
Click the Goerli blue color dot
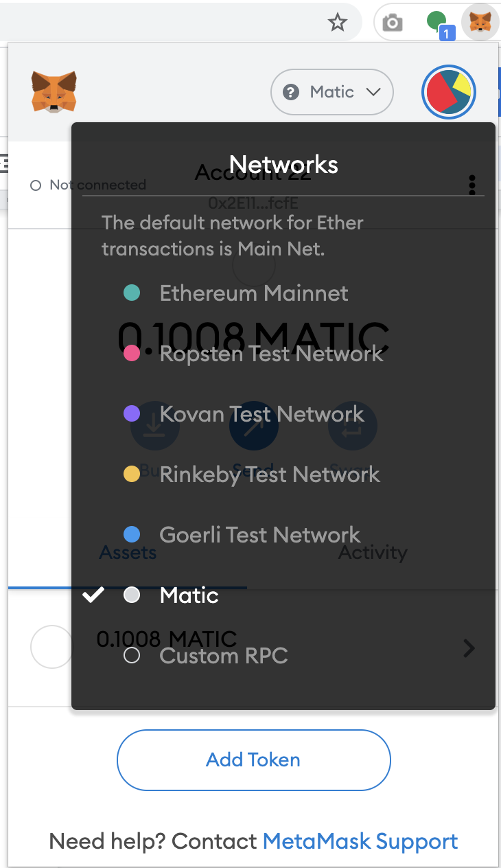pos(132,534)
